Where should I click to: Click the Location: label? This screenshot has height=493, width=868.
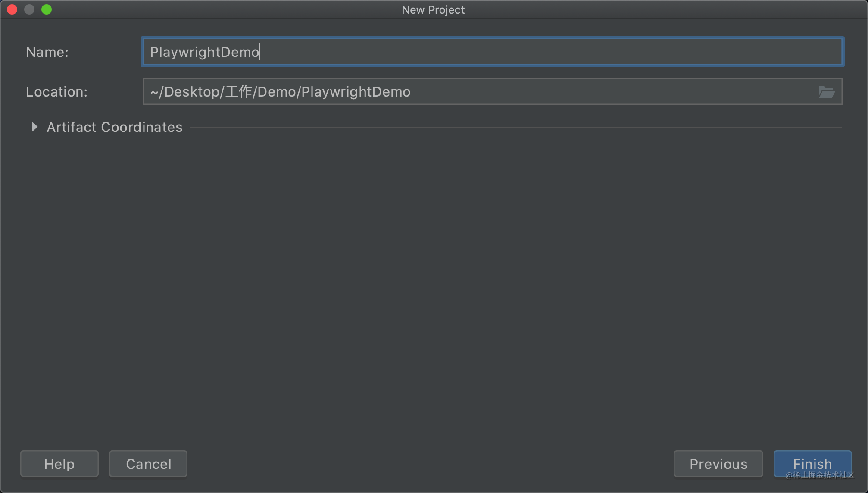tap(56, 92)
